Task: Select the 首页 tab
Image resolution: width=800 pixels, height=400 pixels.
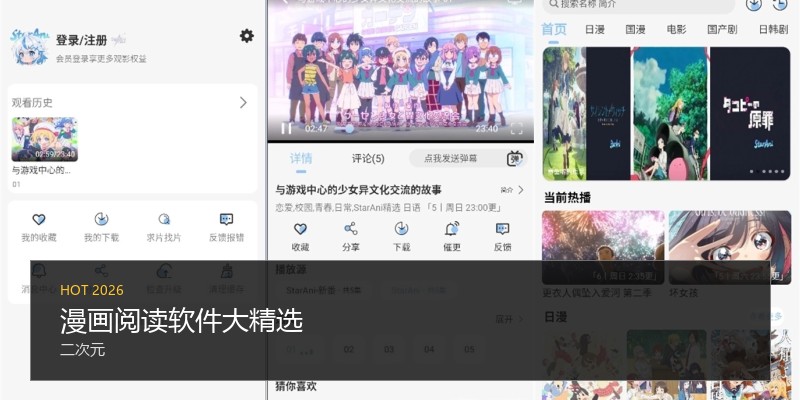Action: pyautogui.click(x=554, y=29)
